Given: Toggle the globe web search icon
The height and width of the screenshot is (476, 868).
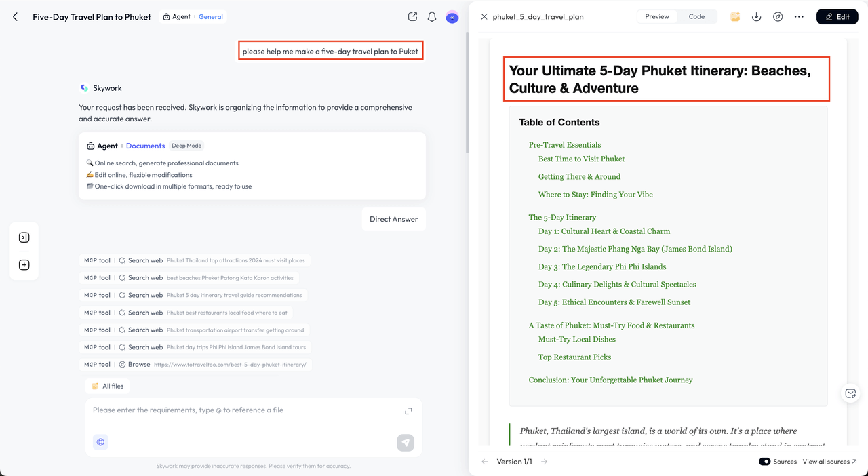Looking at the screenshot, I should pos(100,442).
